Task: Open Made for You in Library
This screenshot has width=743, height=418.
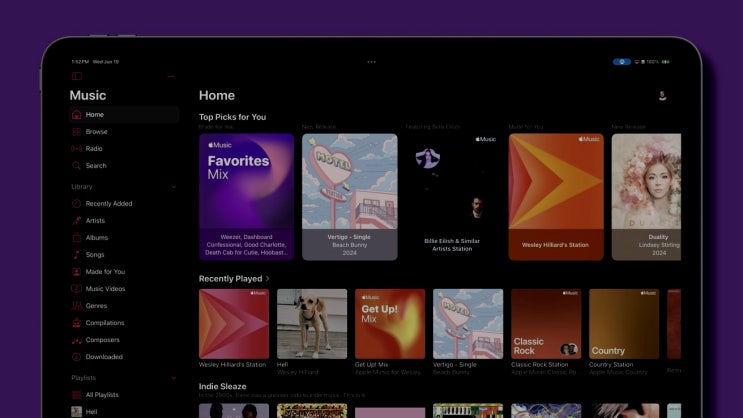Action: 105,272
